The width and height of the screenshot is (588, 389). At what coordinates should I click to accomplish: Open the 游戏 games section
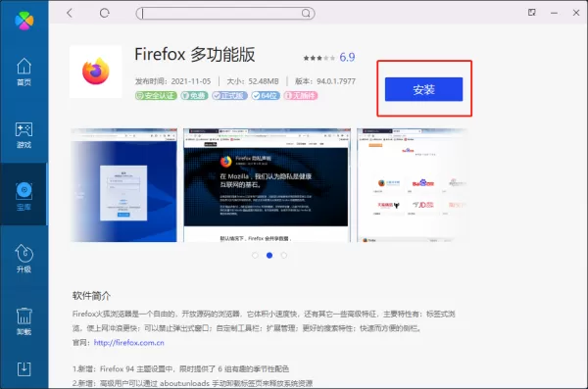click(24, 134)
